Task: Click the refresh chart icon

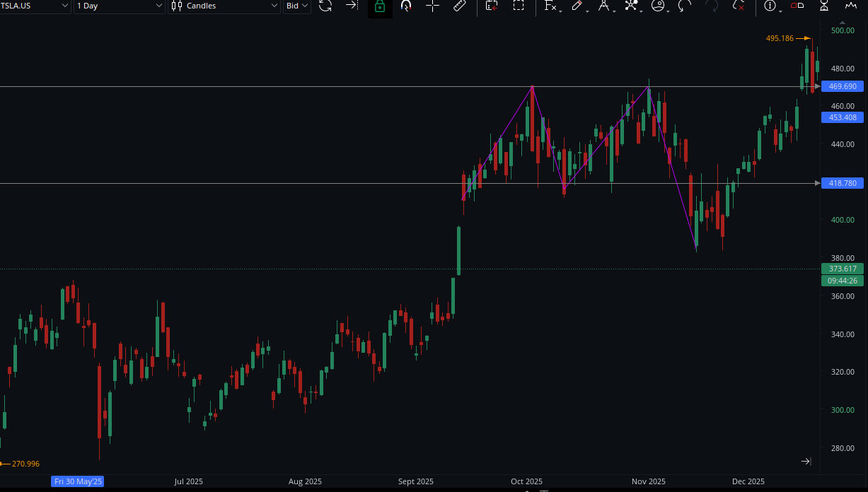Action: coord(325,6)
